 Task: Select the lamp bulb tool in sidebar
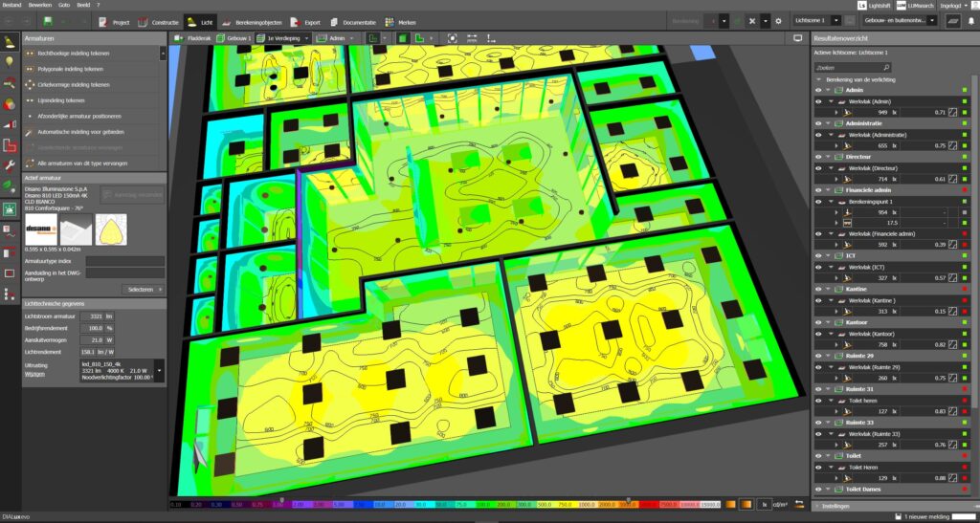coord(10,61)
